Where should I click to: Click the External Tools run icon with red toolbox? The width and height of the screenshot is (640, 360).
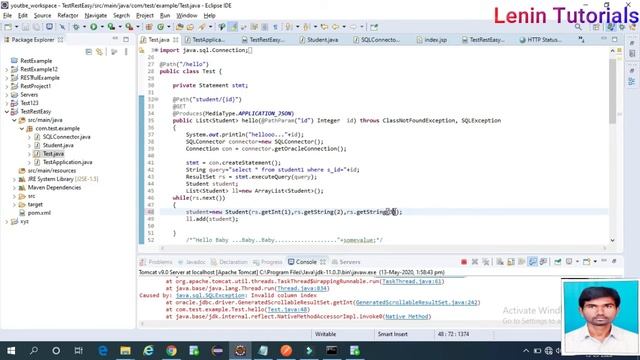[129, 27]
